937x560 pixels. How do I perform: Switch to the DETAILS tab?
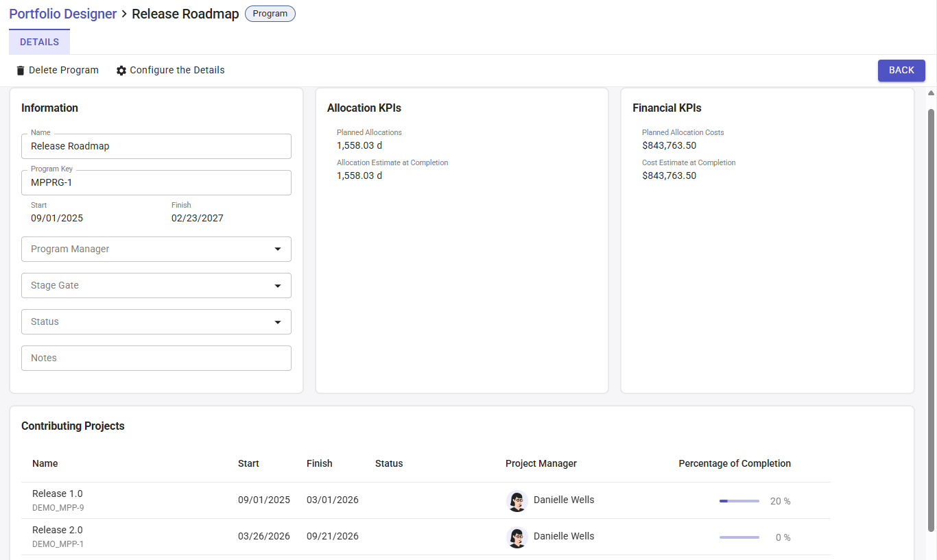(39, 42)
